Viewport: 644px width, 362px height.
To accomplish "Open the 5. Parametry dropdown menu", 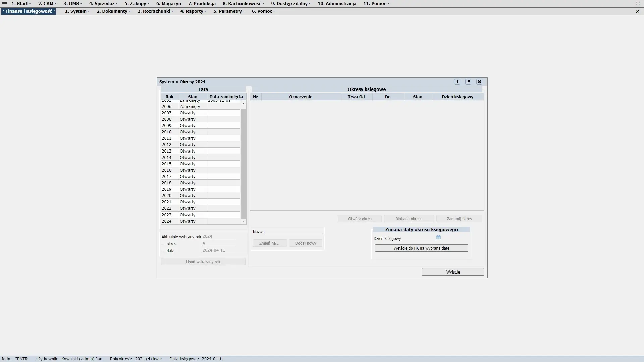I will (229, 11).
